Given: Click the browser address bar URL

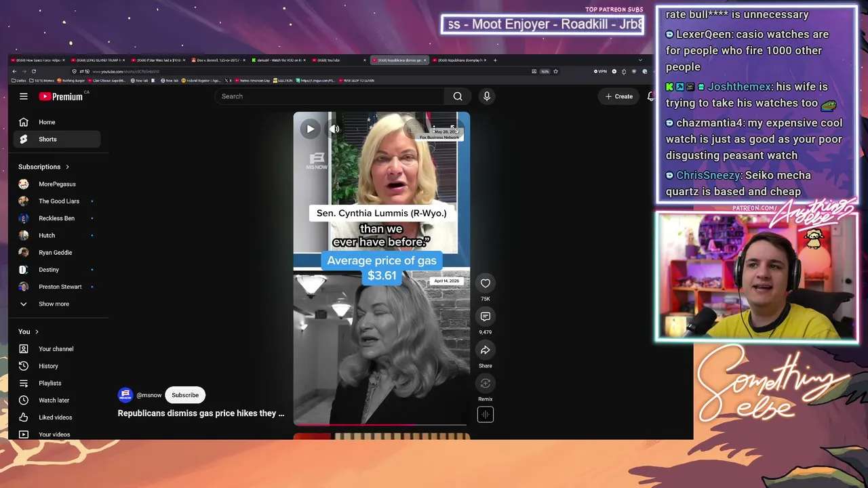Looking at the screenshot, I should click(x=125, y=71).
